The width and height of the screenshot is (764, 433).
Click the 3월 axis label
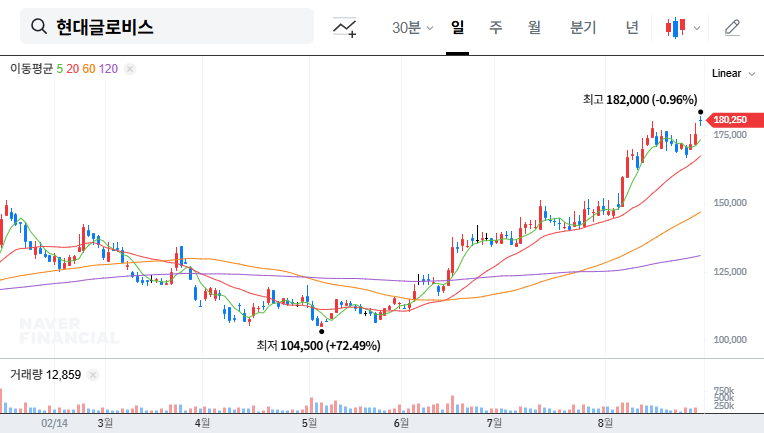pyautogui.click(x=105, y=423)
